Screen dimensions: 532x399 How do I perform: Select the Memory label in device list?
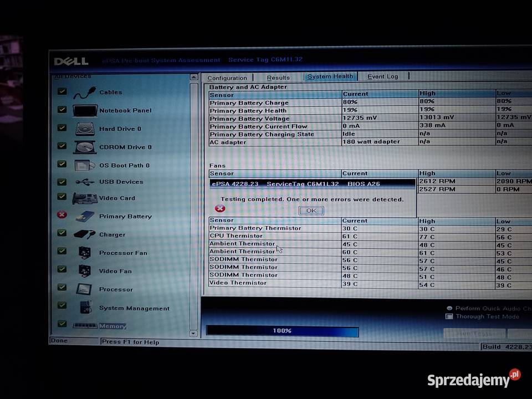[x=112, y=326]
